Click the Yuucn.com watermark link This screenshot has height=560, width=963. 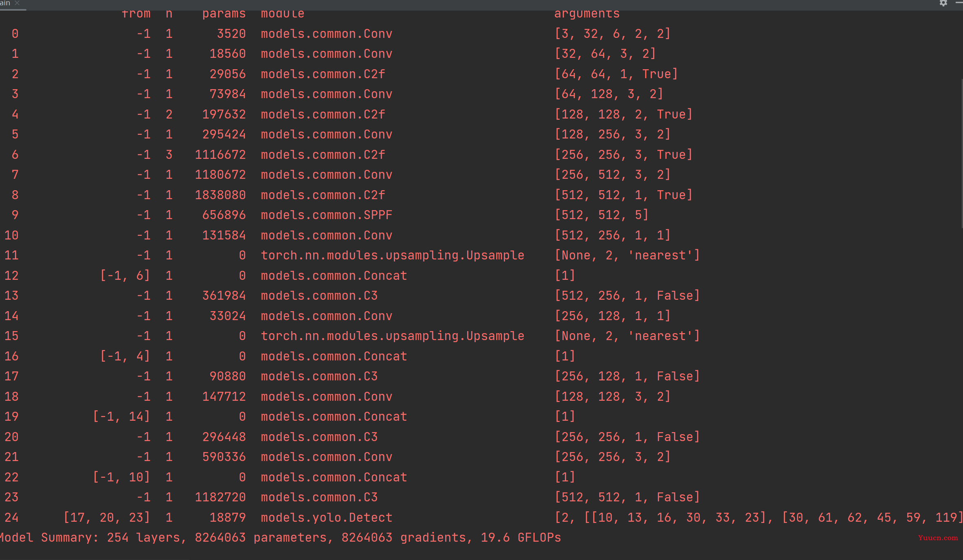point(938,538)
